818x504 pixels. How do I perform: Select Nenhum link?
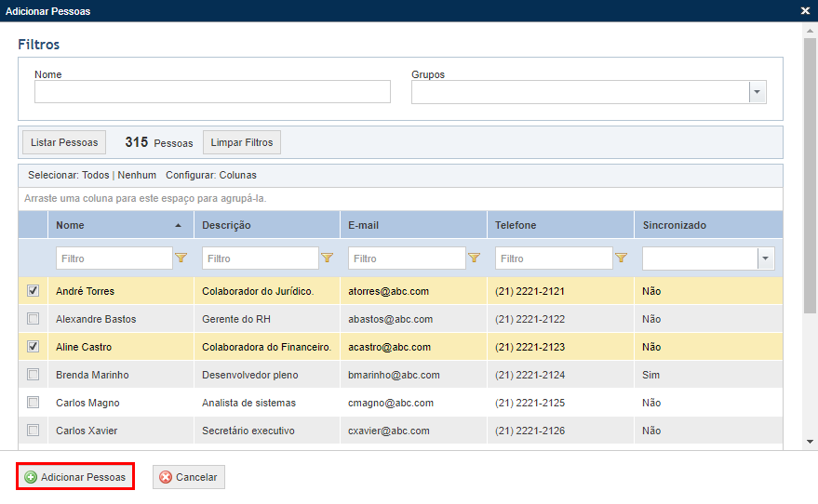[x=137, y=175]
